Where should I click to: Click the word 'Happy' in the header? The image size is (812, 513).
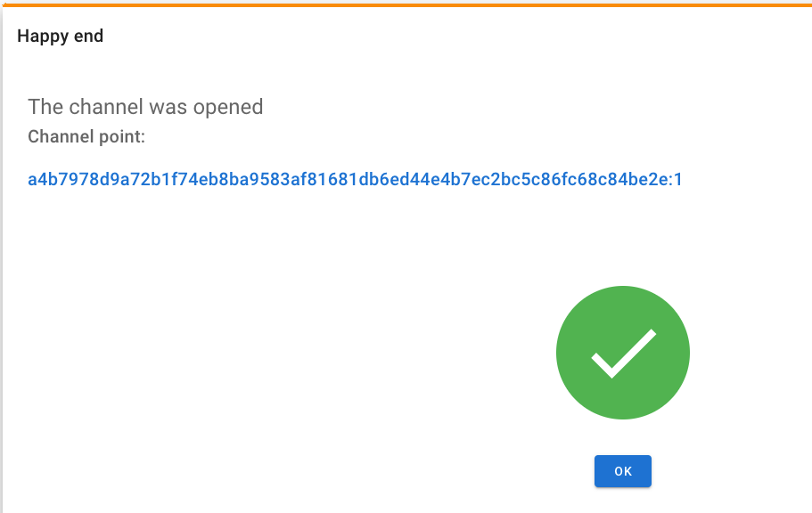pos(43,37)
